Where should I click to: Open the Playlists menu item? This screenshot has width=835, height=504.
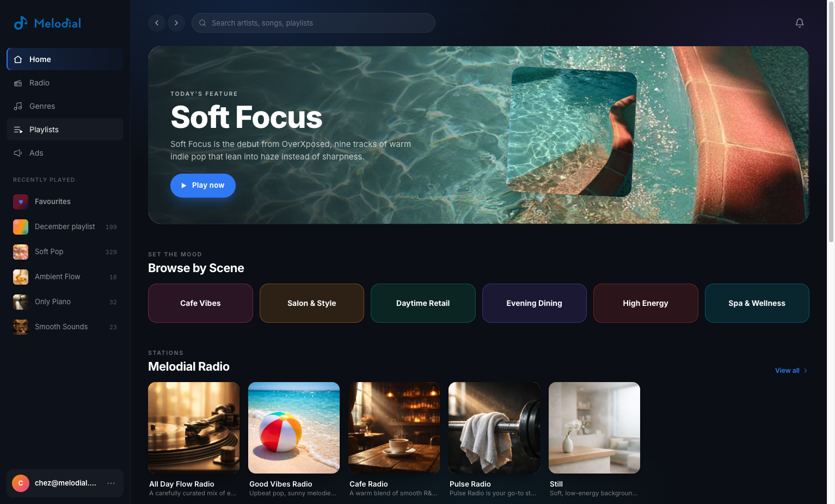65,130
